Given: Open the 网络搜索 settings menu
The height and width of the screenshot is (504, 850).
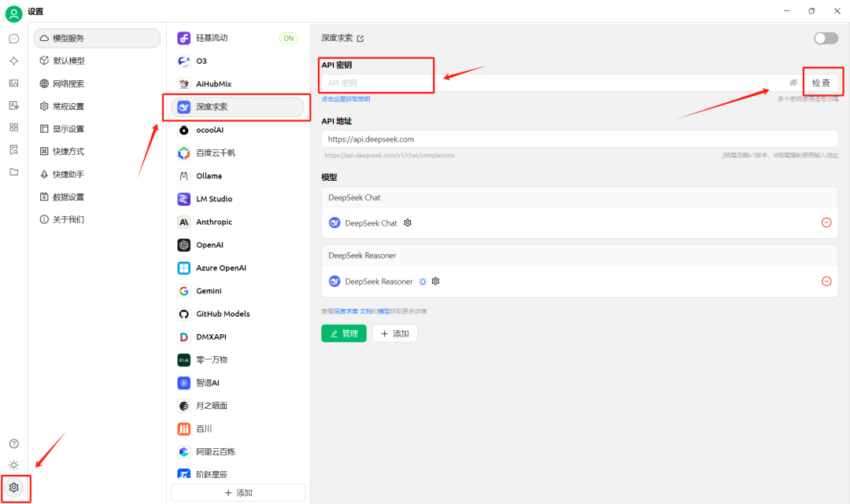Looking at the screenshot, I should tap(97, 84).
